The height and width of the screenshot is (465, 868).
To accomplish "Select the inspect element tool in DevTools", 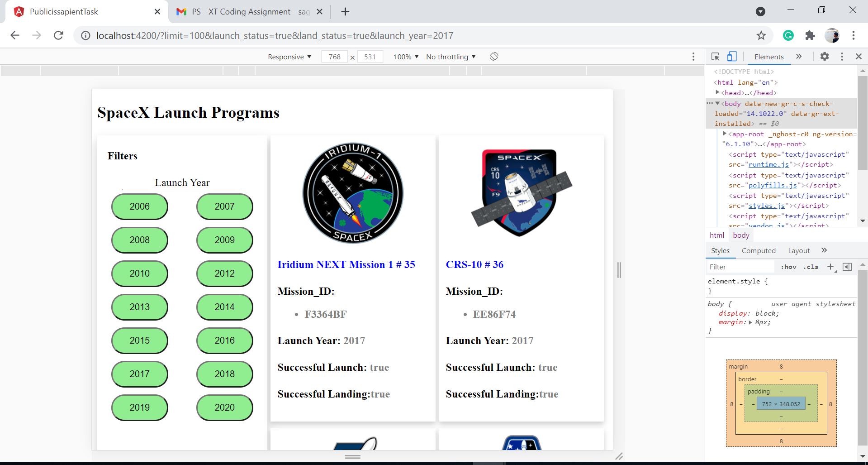I will pos(715,57).
